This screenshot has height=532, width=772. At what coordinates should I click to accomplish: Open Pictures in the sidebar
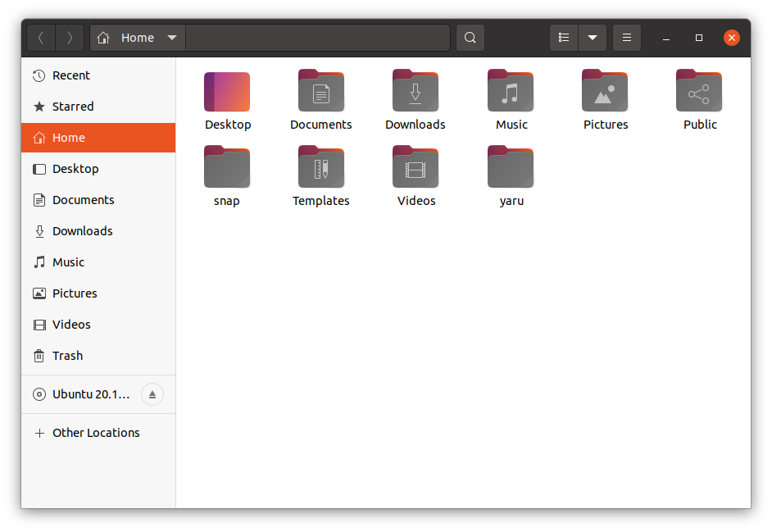(x=98, y=293)
